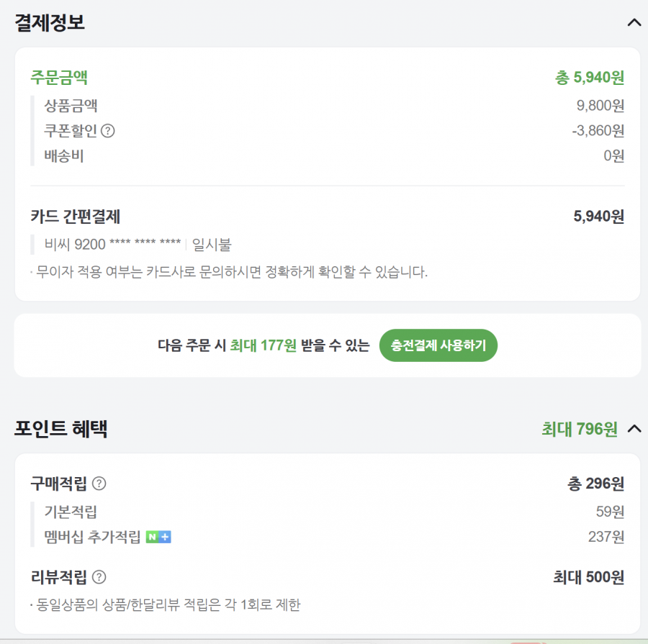Viewport: 648px width, 644px height.
Task: Click the N+ membership badge icon
Action: [x=158, y=538]
